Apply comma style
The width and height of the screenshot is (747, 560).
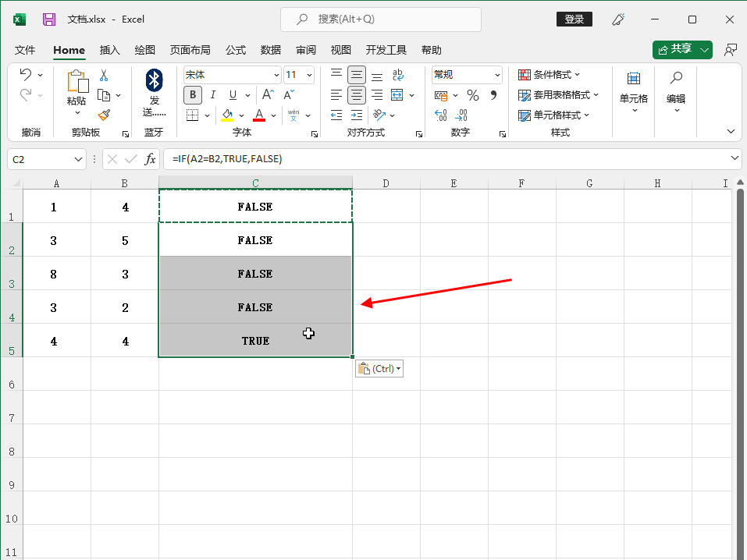493,95
